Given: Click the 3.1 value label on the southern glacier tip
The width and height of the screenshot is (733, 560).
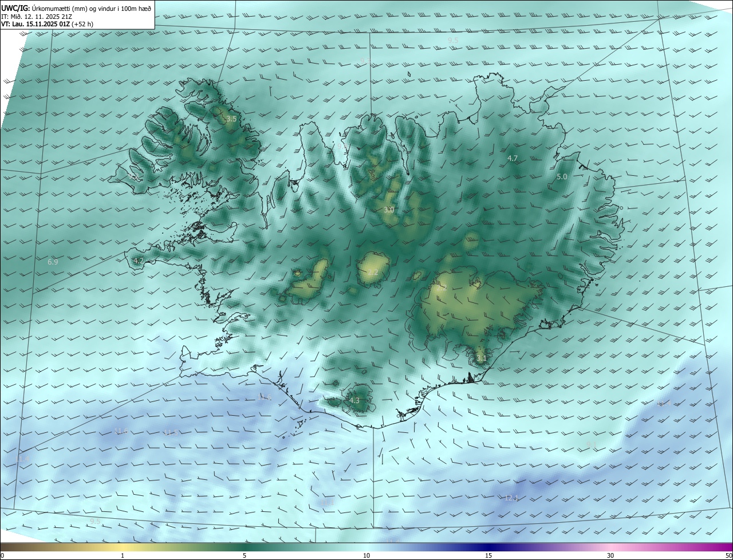Looking at the screenshot, I should pyautogui.click(x=482, y=358).
